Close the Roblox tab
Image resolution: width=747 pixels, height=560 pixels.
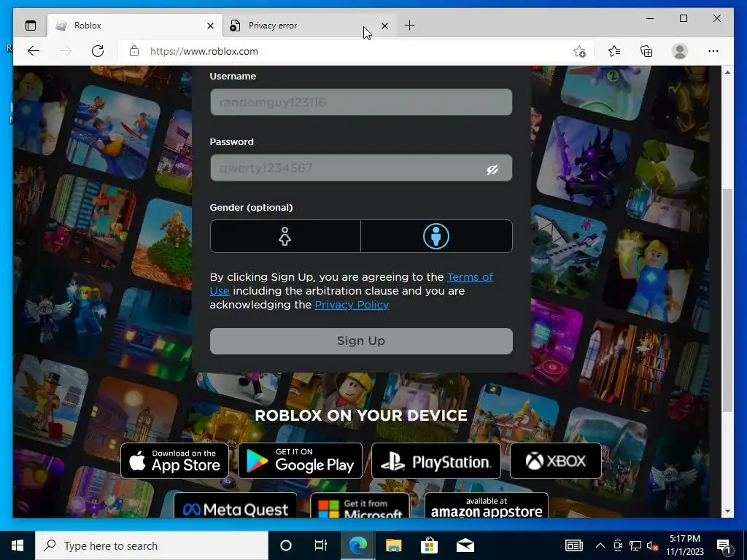210,26
